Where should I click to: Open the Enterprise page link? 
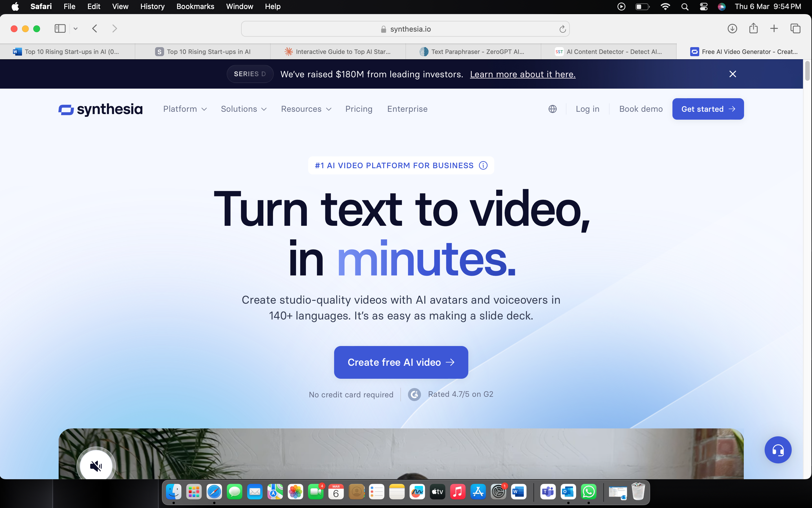click(407, 109)
